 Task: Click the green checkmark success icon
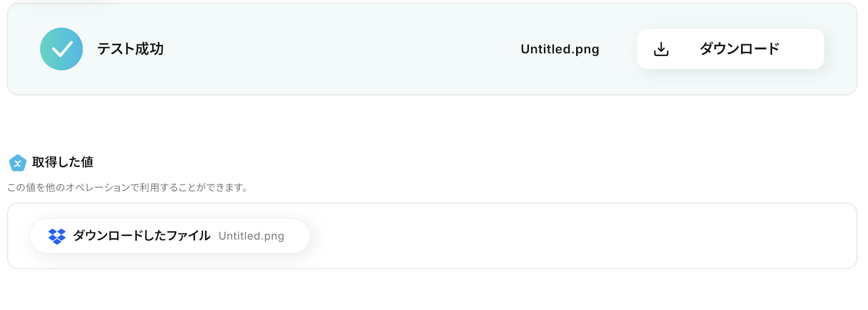pos(61,49)
